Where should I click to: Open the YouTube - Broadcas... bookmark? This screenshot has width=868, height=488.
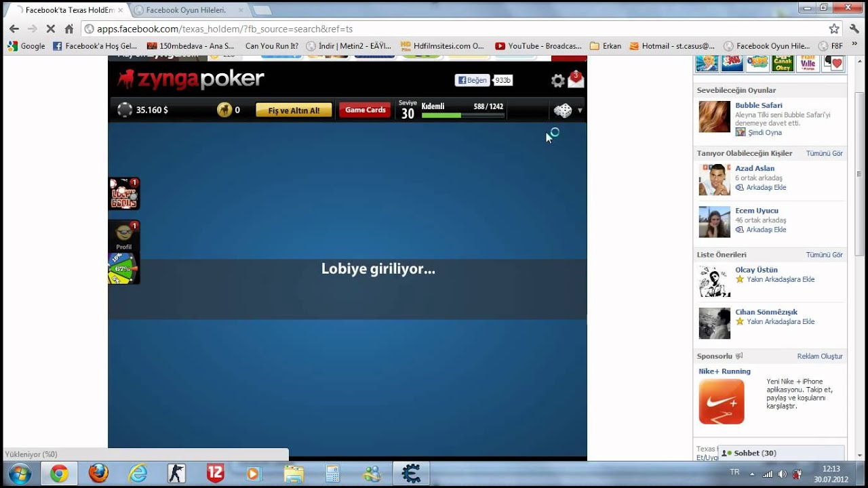click(x=538, y=46)
